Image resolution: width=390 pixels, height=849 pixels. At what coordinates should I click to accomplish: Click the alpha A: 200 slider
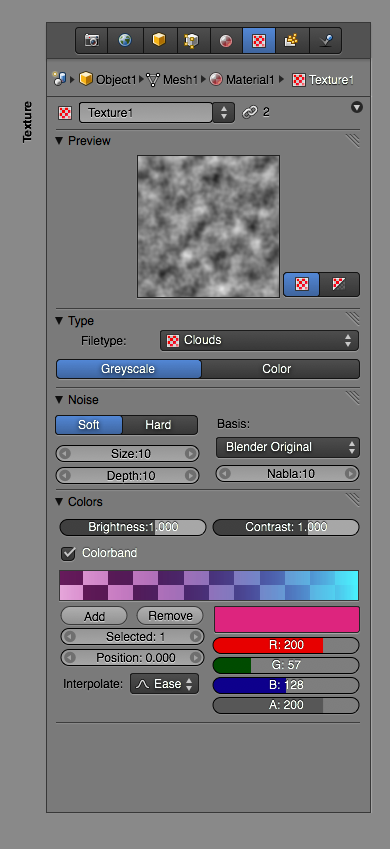[x=286, y=705]
